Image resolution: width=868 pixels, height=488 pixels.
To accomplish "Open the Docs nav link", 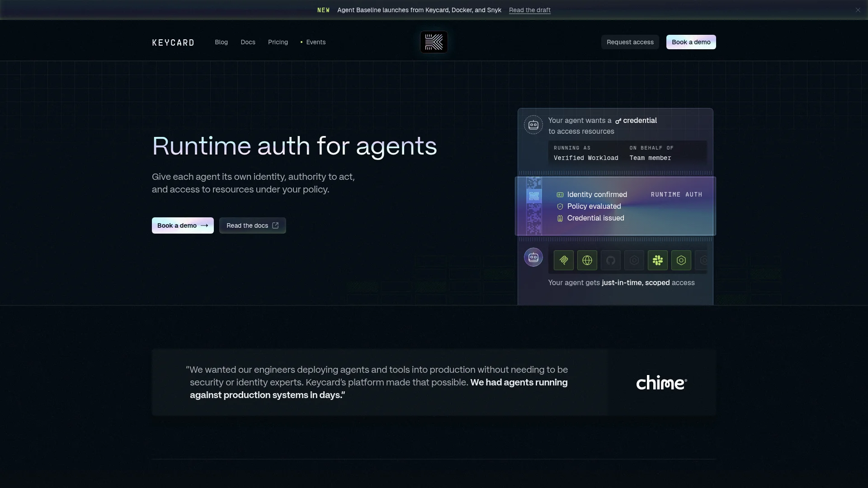I will (248, 42).
